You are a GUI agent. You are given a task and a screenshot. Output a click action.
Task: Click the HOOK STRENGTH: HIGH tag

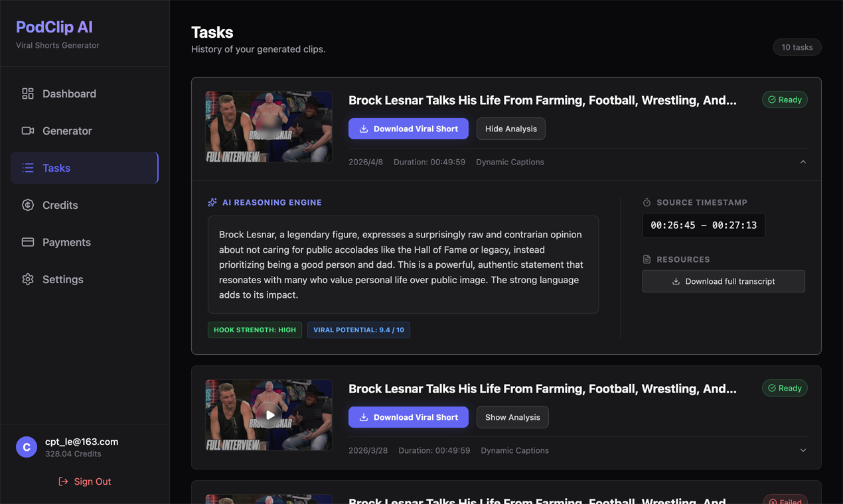click(x=255, y=330)
